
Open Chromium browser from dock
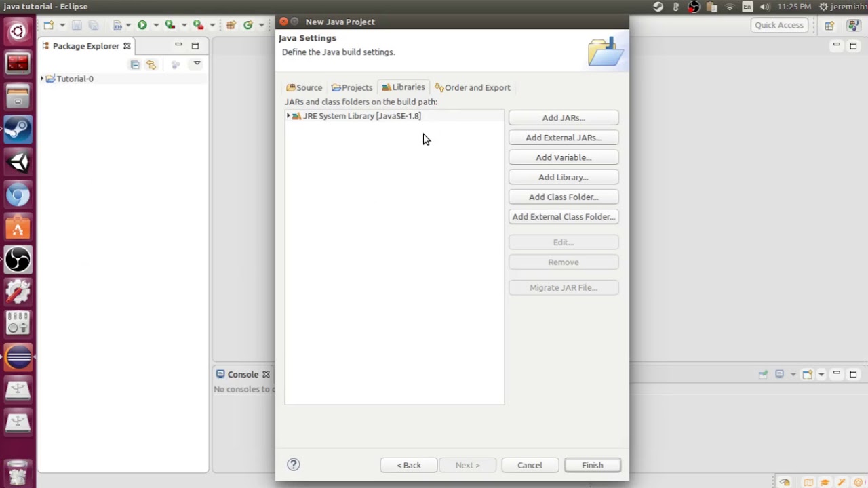click(x=18, y=195)
